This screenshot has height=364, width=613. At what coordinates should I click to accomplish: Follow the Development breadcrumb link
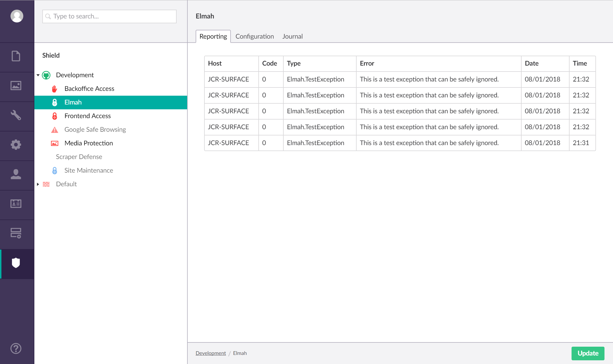click(211, 353)
